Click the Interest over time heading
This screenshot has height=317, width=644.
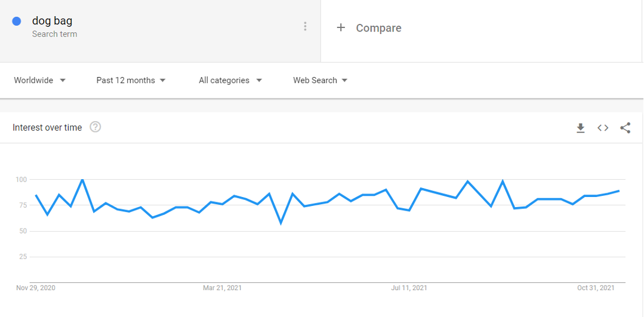click(47, 128)
